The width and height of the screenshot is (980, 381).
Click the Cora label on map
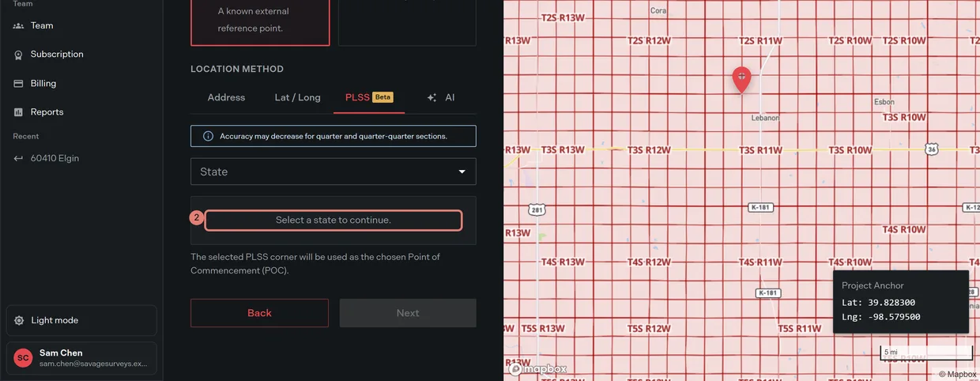(658, 10)
